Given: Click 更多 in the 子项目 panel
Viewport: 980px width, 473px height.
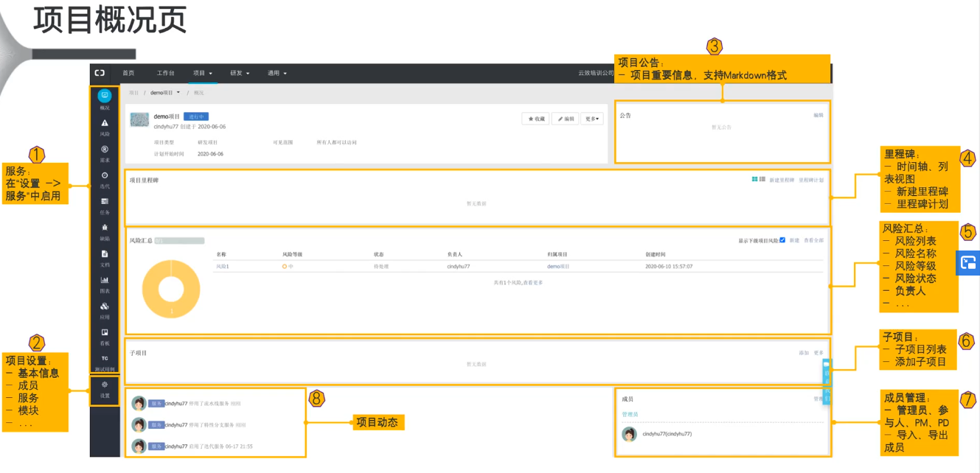Looking at the screenshot, I should point(819,353).
